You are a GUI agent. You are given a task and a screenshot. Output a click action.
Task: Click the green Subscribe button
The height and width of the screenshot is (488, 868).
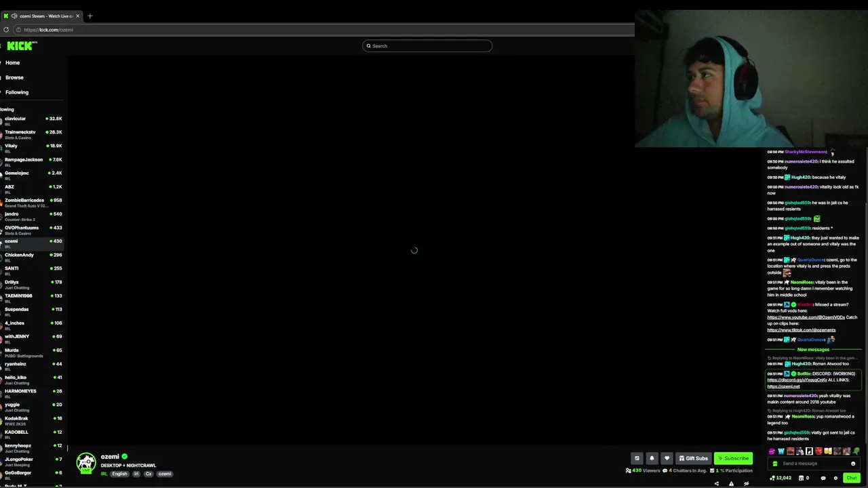(x=733, y=458)
